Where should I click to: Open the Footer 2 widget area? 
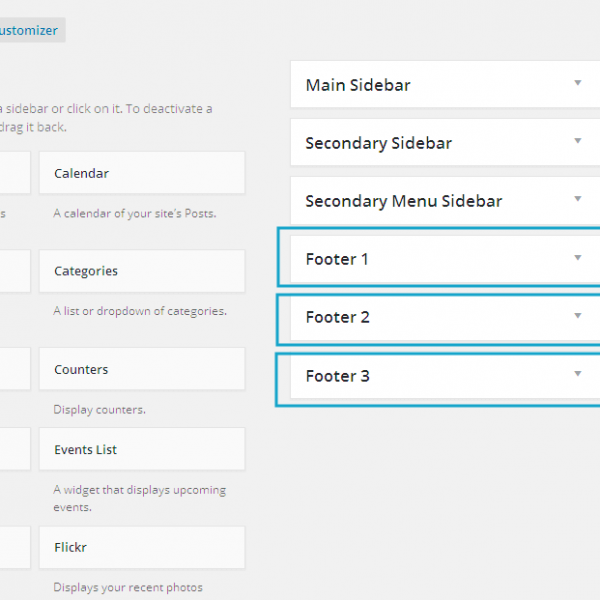click(337, 317)
